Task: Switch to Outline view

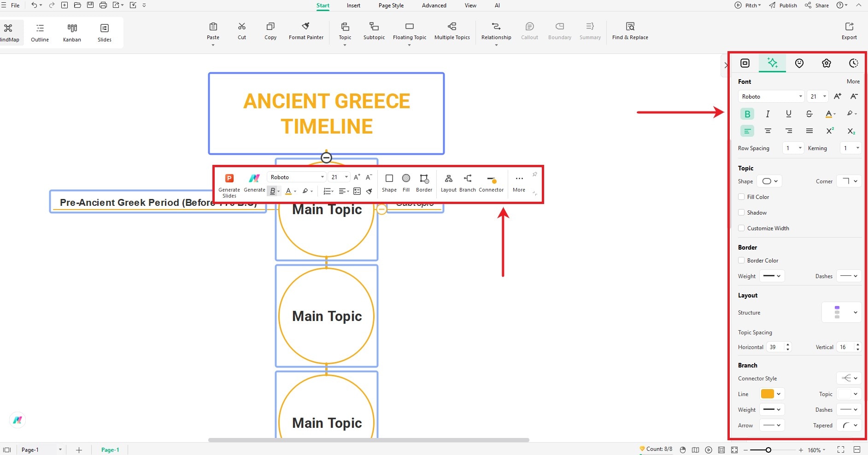Action: pos(40,32)
